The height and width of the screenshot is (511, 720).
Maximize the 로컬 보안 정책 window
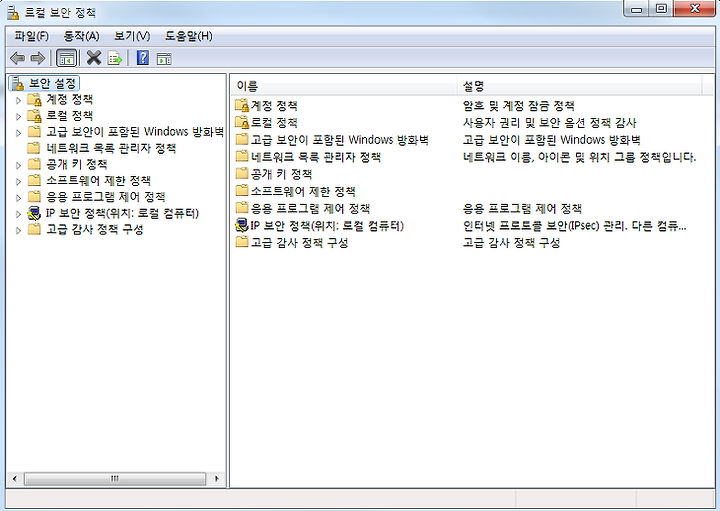click(x=661, y=9)
